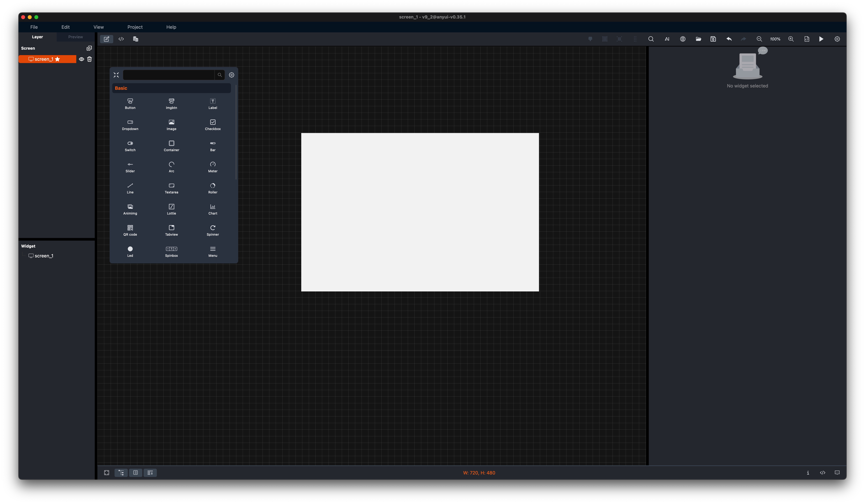Collapse the widget panel with the shrink arrows

click(x=116, y=75)
